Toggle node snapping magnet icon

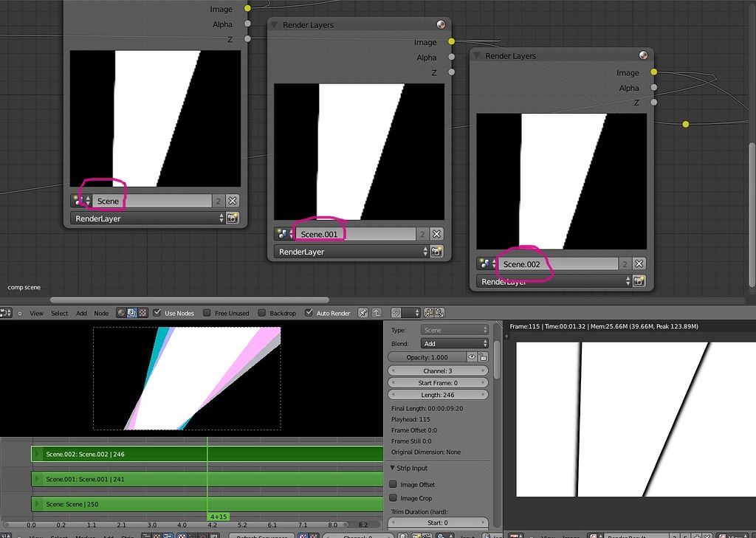pyautogui.click(x=396, y=313)
